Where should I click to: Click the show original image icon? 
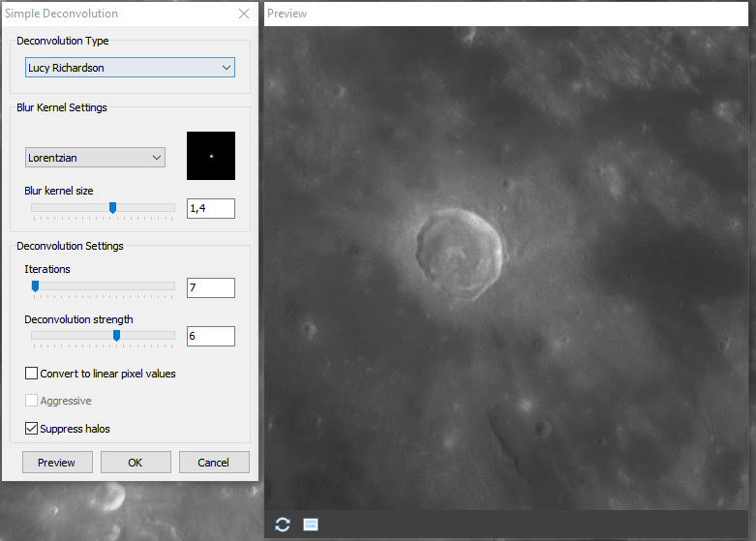pos(311,525)
